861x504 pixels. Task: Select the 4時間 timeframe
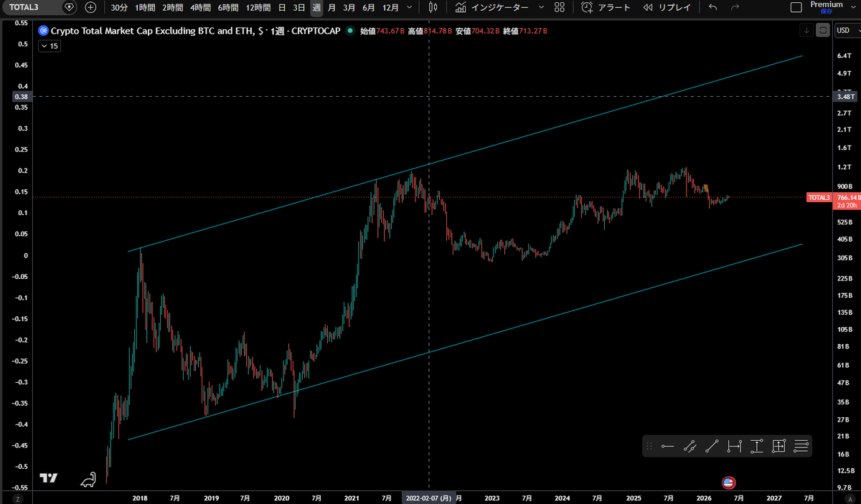pyautogui.click(x=200, y=7)
